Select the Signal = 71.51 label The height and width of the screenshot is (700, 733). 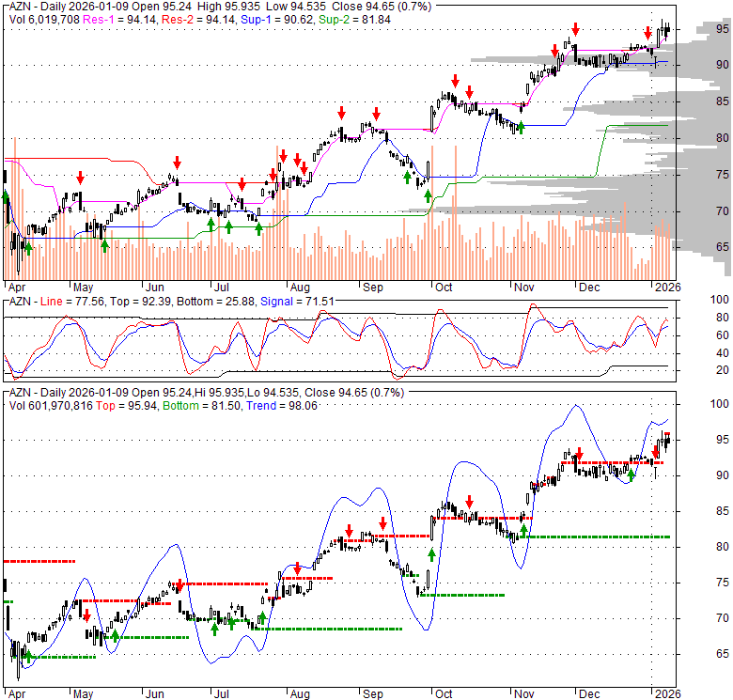point(297,302)
